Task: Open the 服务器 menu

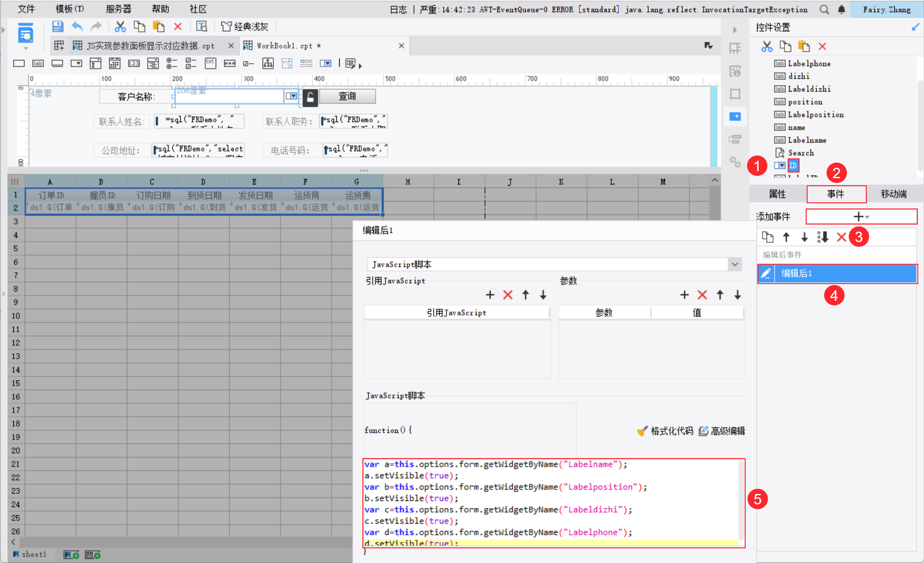Action: tap(118, 9)
